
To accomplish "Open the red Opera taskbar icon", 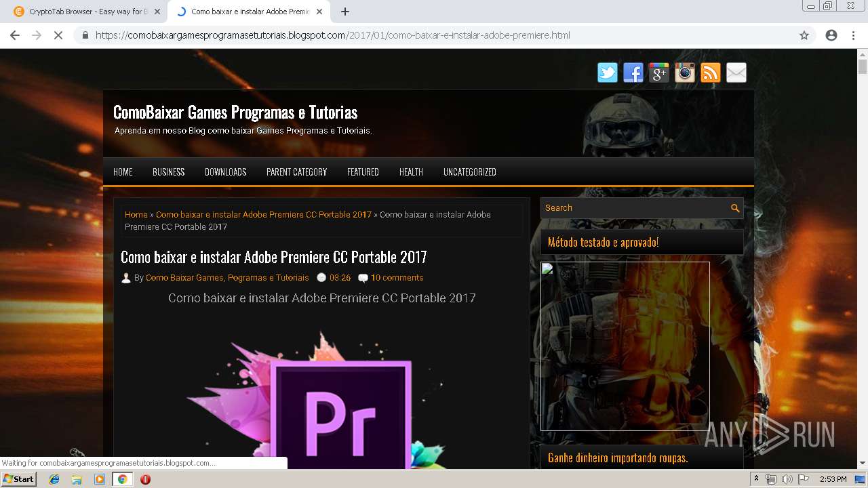I will coord(145,479).
